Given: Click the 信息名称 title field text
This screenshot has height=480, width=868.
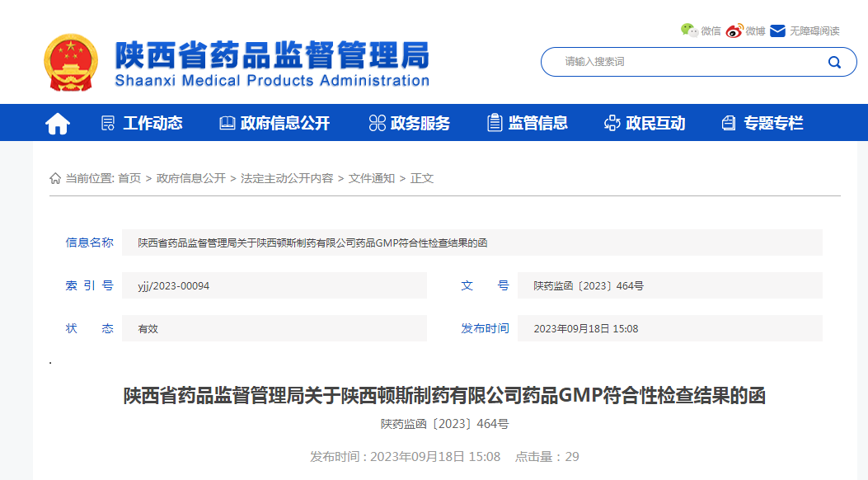Looking at the screenshot, I should point(312,243).
